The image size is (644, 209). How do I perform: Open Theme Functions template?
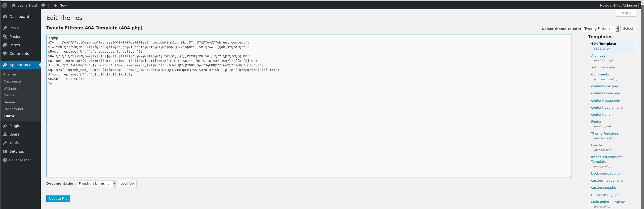tap(605, 134)
